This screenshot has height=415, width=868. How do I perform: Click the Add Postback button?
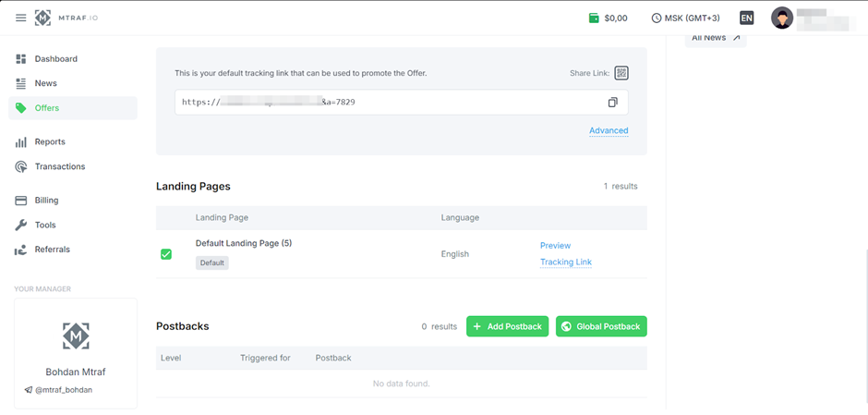point(507,326)
